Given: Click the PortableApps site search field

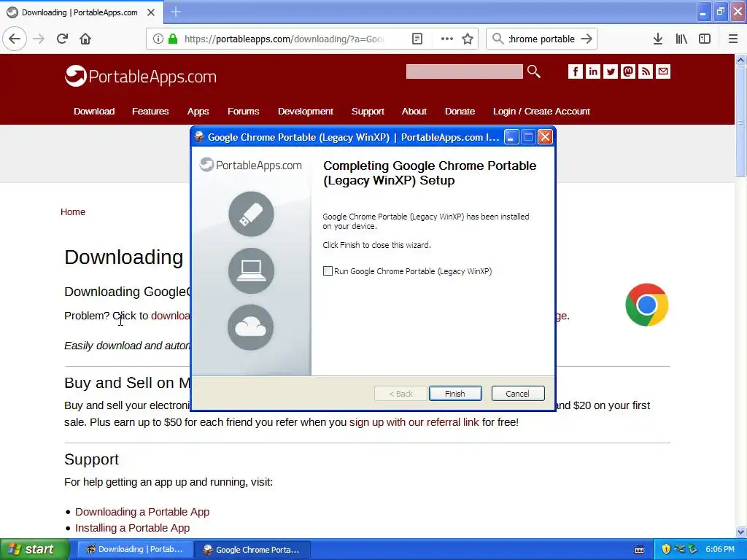Looking at the screenshot, I should (464, 71).
